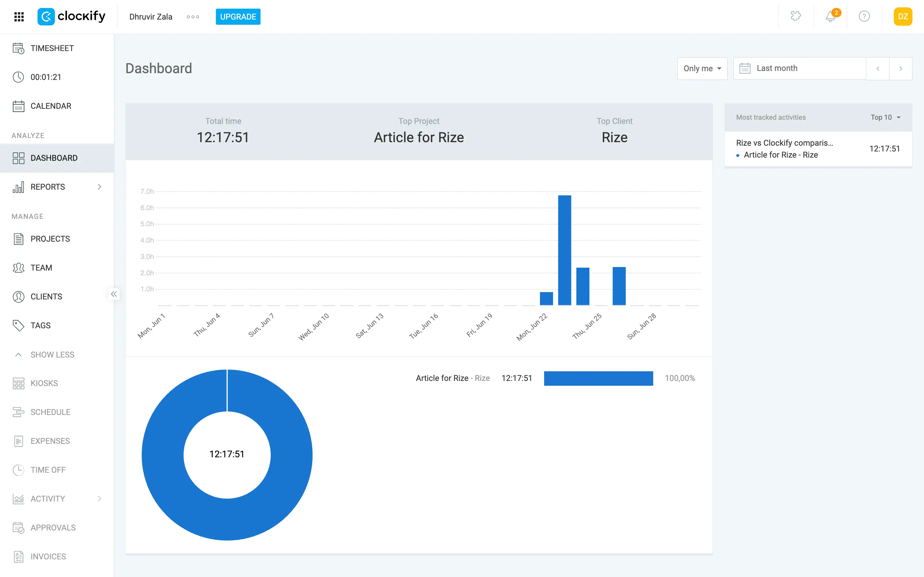Click the Clockify logo
This screenshot has width=924, height=577.
tap(71, 16)
